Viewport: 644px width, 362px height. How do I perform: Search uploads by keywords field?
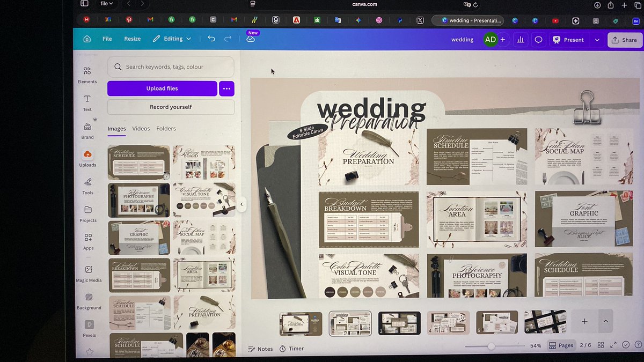click(x=171, y=67)
